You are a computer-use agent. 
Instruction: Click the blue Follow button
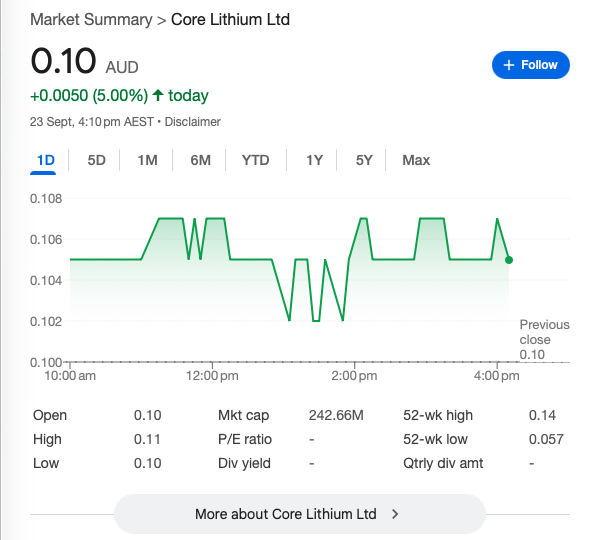(x=530, y=65)
